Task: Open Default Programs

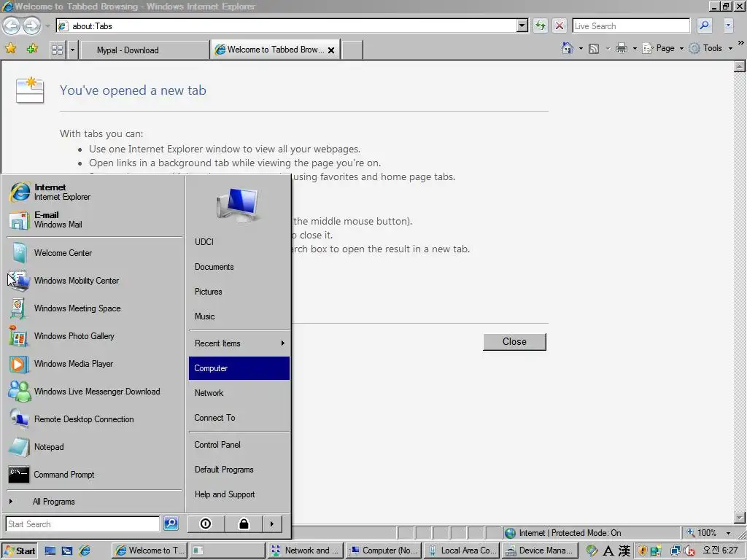Action: pyautogui.click(x=239, y=470)
